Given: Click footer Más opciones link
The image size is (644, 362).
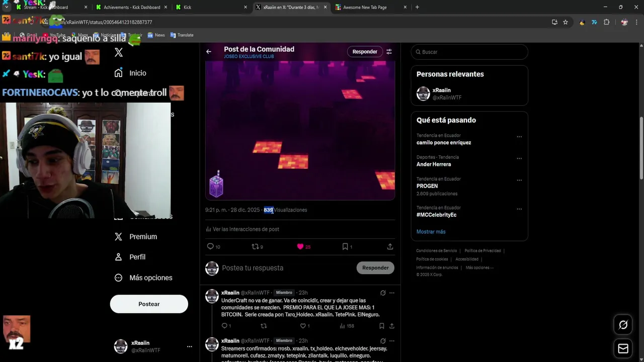Looking at the screenshot, I should click(479, 268).
